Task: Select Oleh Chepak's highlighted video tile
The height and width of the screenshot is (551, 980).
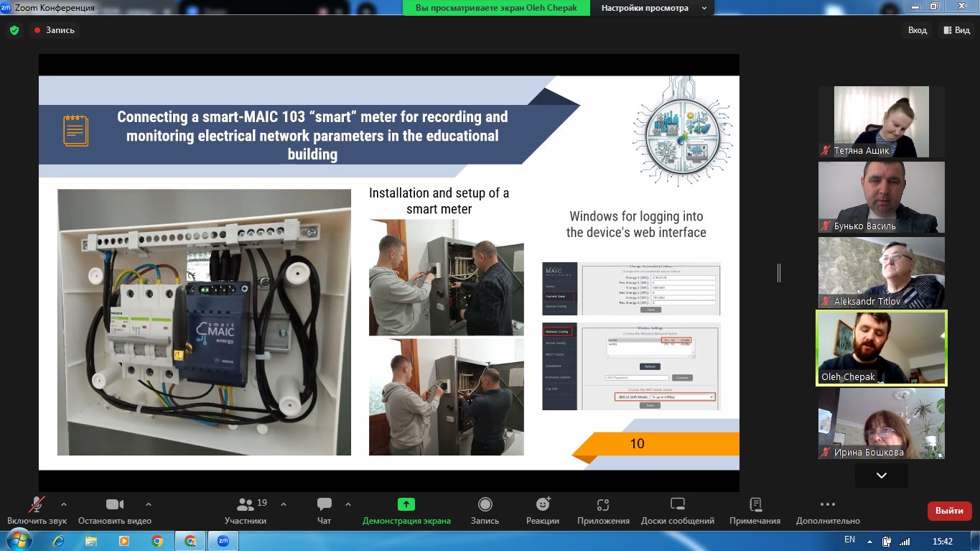Action: click(882, 348)
